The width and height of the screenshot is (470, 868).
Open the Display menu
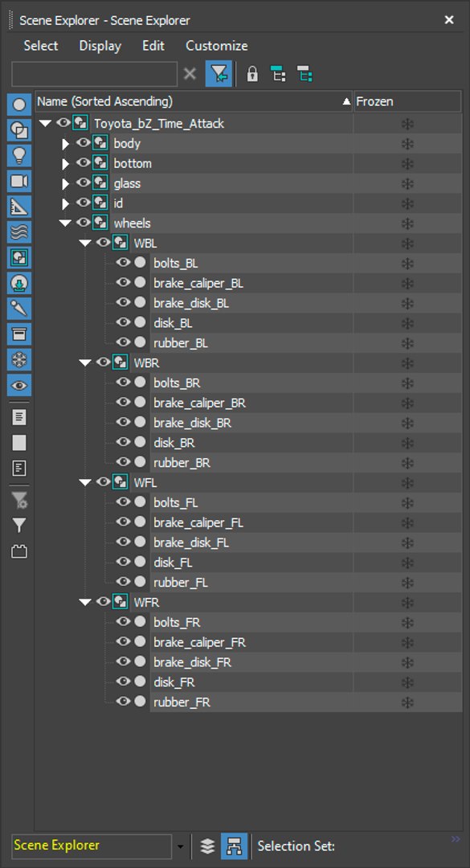tap(100, 46)
